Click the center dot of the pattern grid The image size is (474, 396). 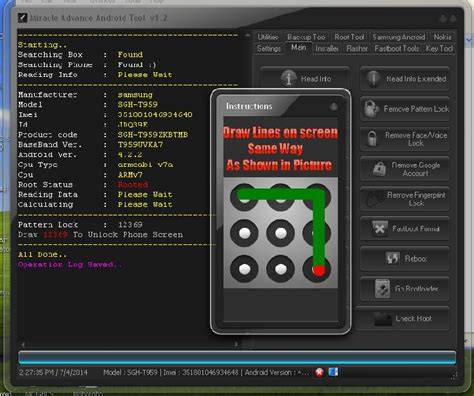tap(281, 233)
